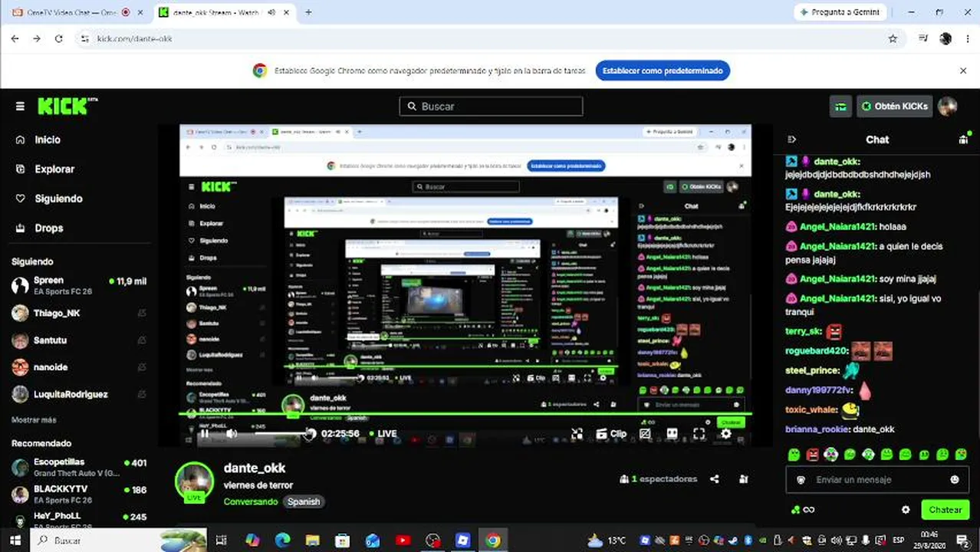Screen dimensions: 980x552
Task: Open YouTube from the taskbar
Action: 403,540
